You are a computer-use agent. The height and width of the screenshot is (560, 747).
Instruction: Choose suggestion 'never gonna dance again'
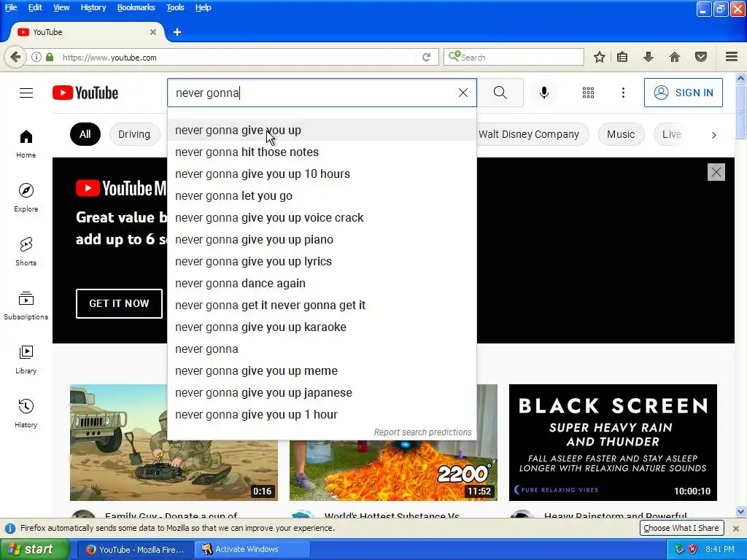coord(322,284)
